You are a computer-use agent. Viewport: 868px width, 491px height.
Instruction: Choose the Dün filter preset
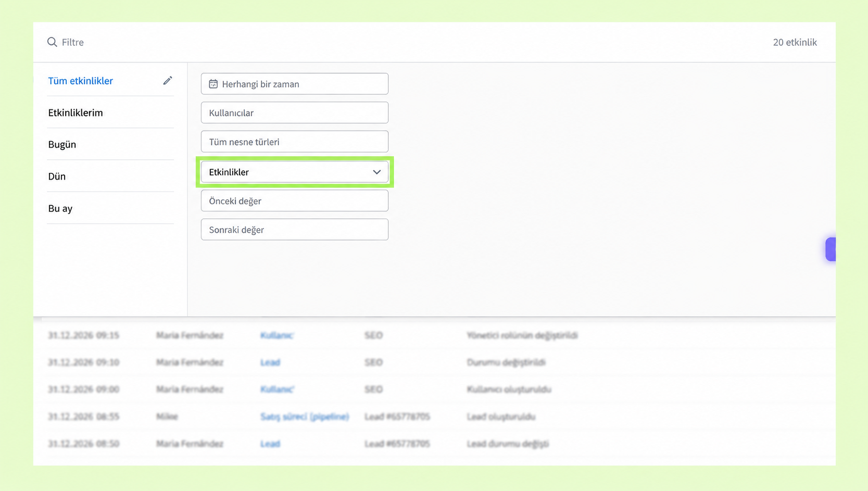(57, 176)
